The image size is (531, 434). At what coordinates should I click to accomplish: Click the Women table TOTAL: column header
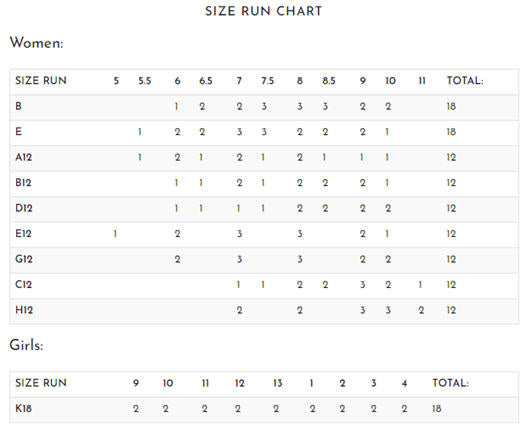click(465, 81)
